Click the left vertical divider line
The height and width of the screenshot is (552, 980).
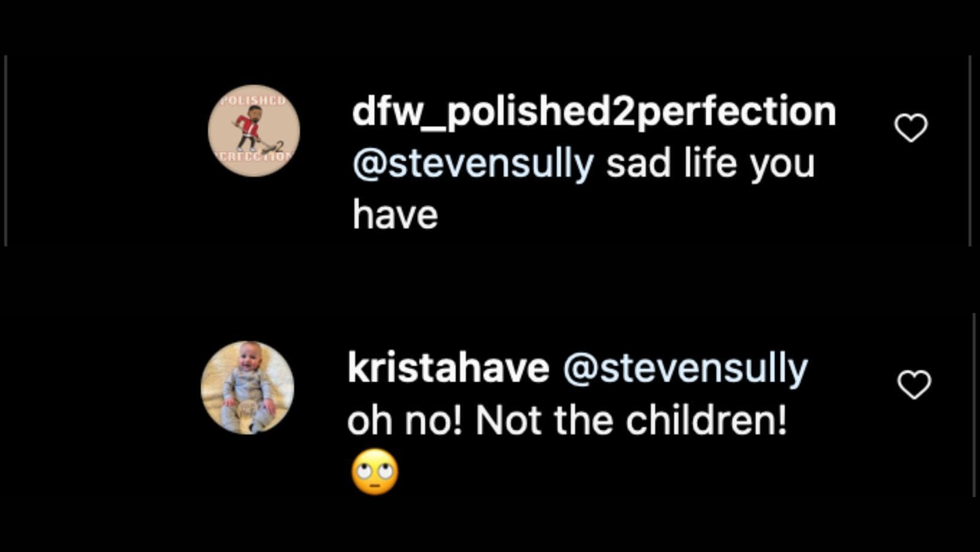[5, 151]
